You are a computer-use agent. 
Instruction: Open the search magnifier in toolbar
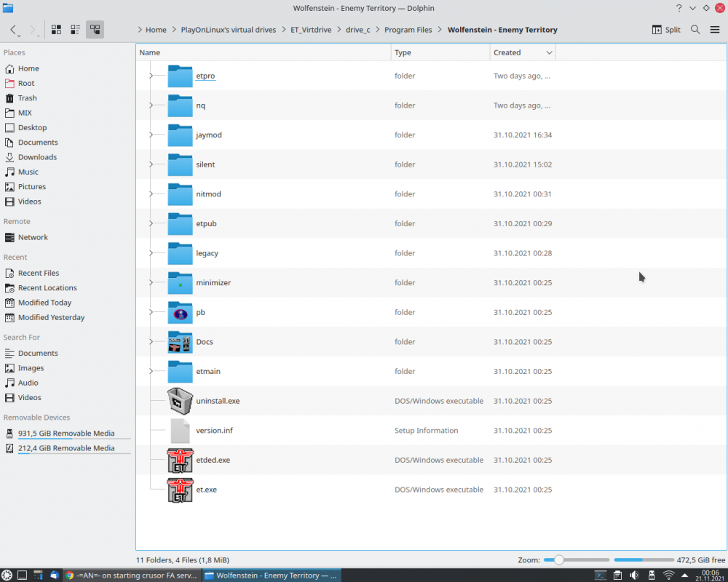(695, 30)
